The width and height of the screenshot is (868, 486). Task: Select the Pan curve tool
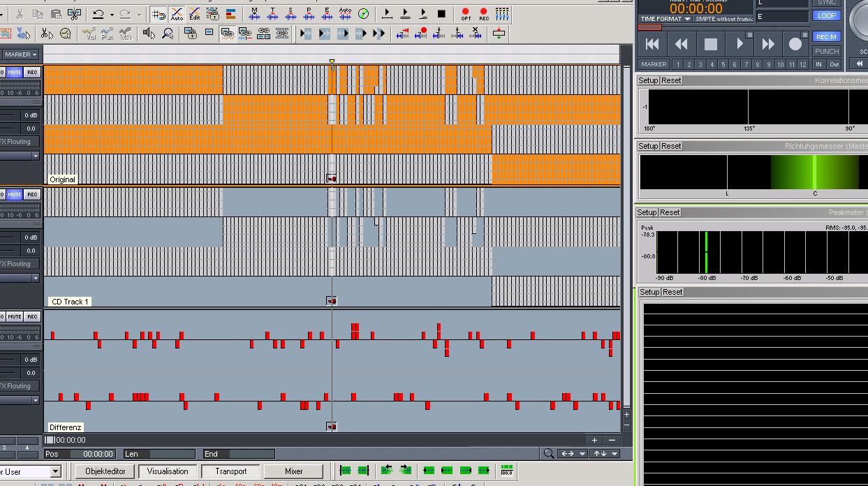[107, 33]
